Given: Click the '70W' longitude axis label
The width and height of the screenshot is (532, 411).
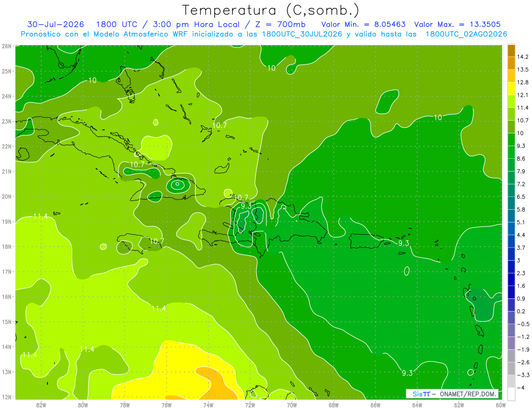Looking at the screenshot, I should (292, 405).
